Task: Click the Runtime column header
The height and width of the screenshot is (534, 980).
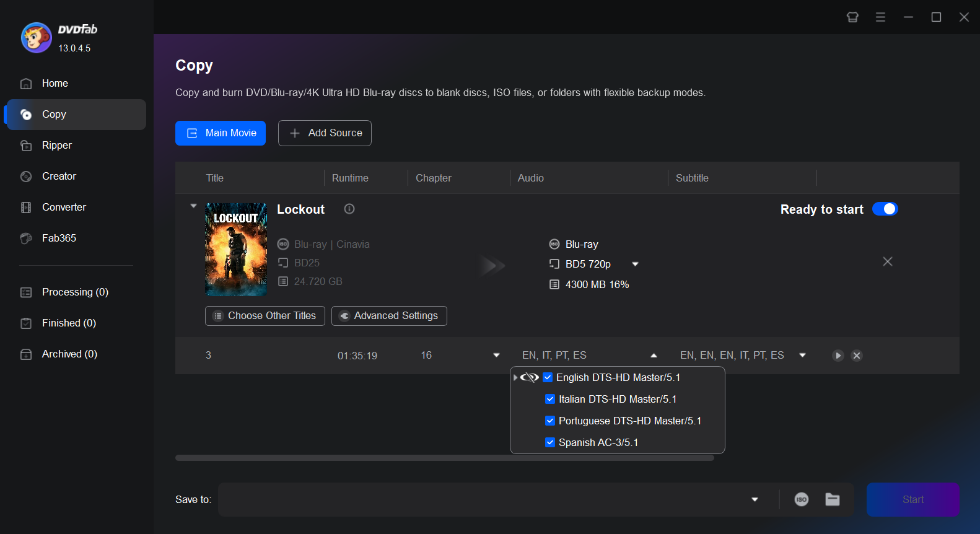Action: click(350, 178)
